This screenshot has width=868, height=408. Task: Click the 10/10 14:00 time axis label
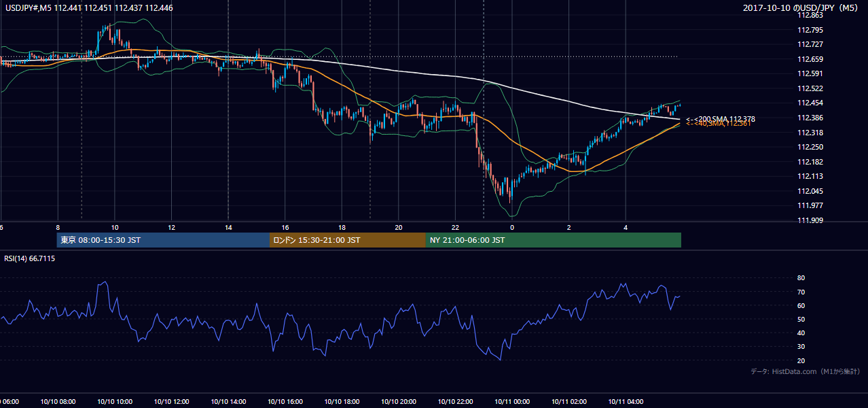[228, 402]
